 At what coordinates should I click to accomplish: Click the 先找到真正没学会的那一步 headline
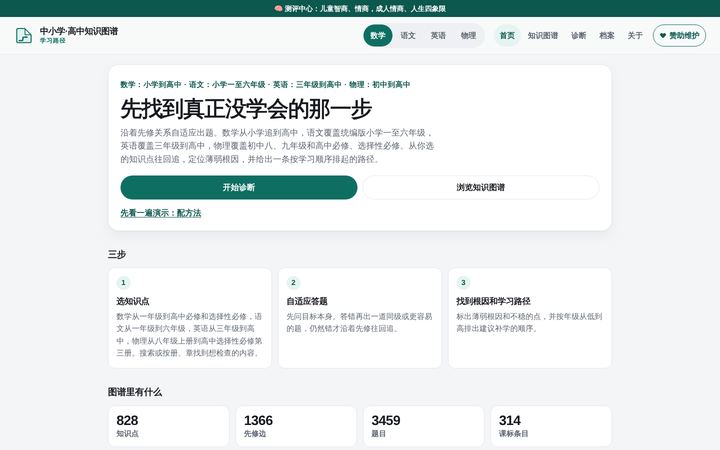246,109
